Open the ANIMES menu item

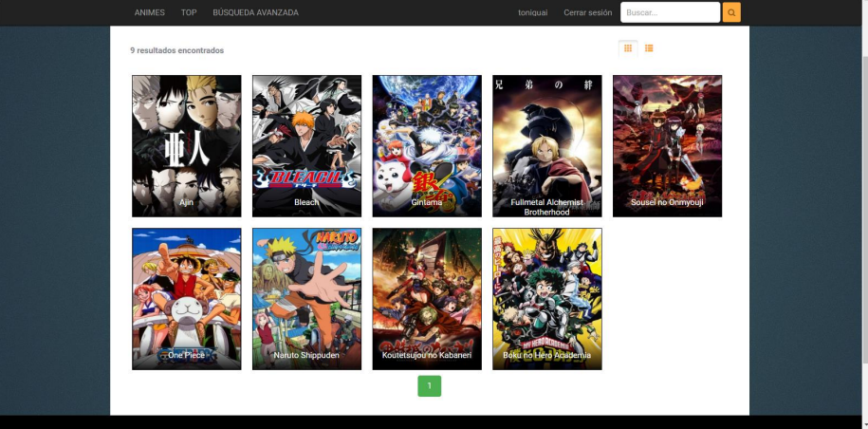pos(150,12)
